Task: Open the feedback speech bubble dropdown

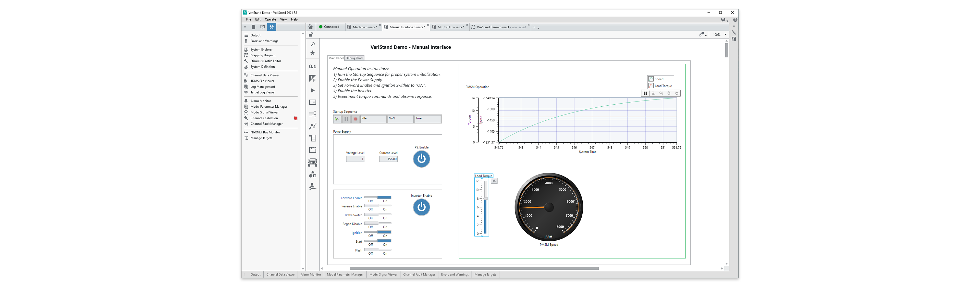Action: 724,20
